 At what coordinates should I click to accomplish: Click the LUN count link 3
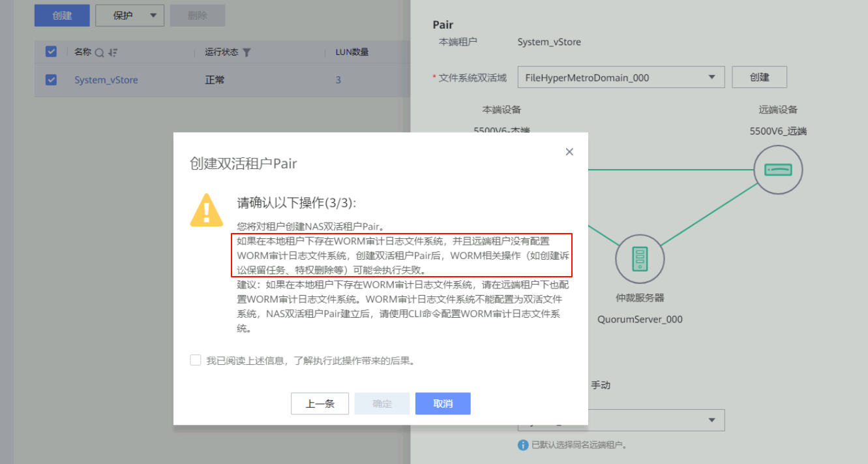click(x=338, y=80)
